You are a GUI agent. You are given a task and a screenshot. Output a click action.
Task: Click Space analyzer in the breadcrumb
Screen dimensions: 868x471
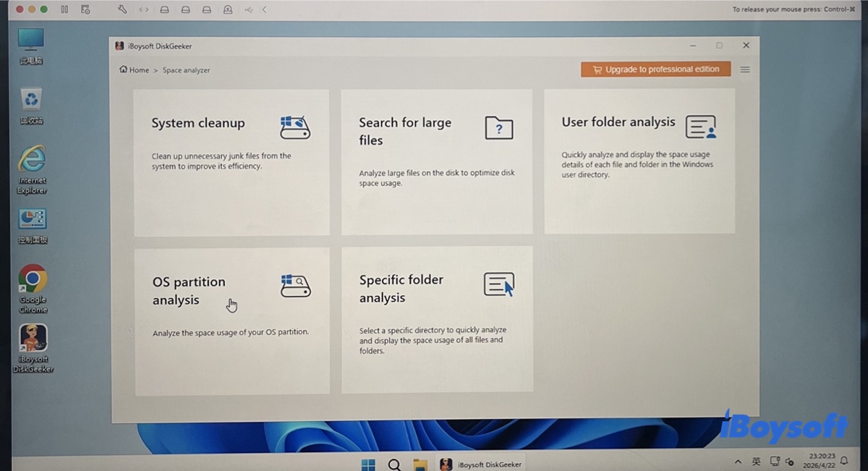point(186,70)
